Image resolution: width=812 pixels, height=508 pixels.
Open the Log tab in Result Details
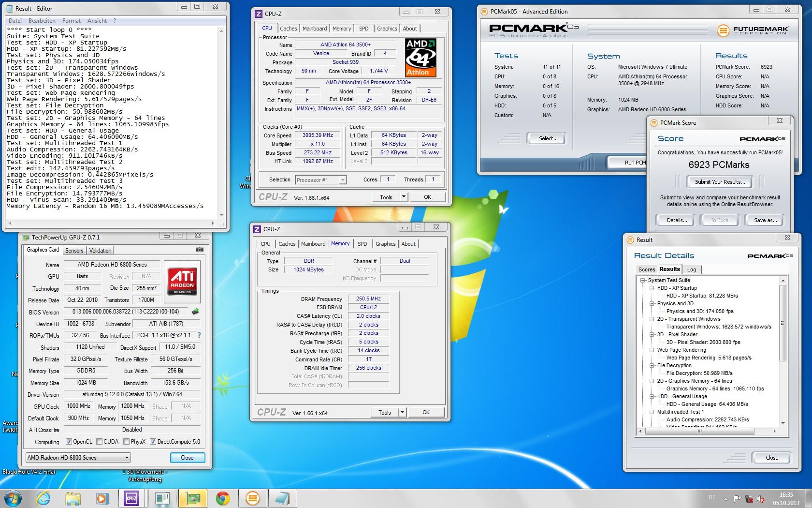click(692, 269)
